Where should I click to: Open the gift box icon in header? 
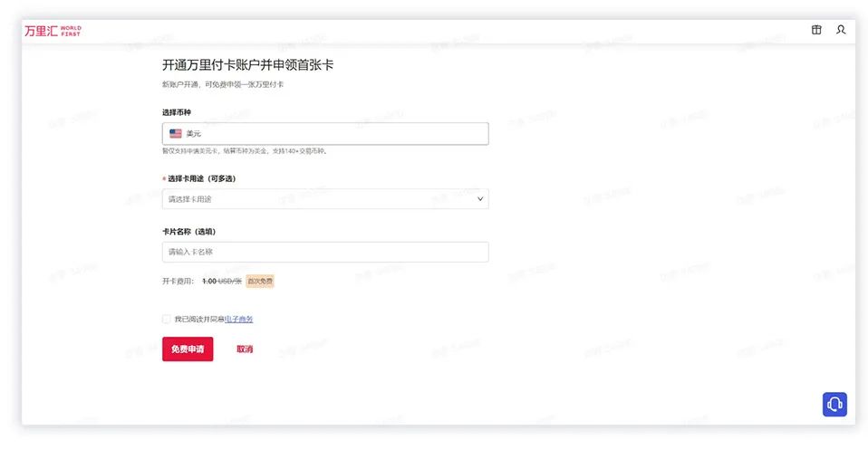816,30
